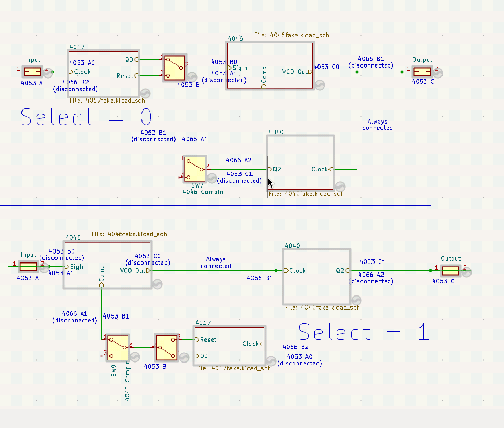Select the Input jumper in the Select = 1 circuit
Image resolution: width=504 pixels, height=428 pixels.
29,267
